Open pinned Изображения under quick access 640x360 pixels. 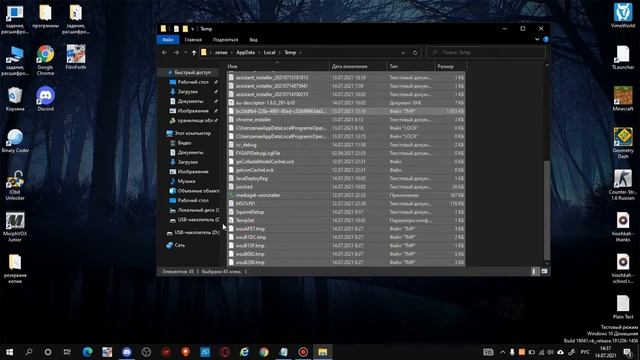point(193,111)
